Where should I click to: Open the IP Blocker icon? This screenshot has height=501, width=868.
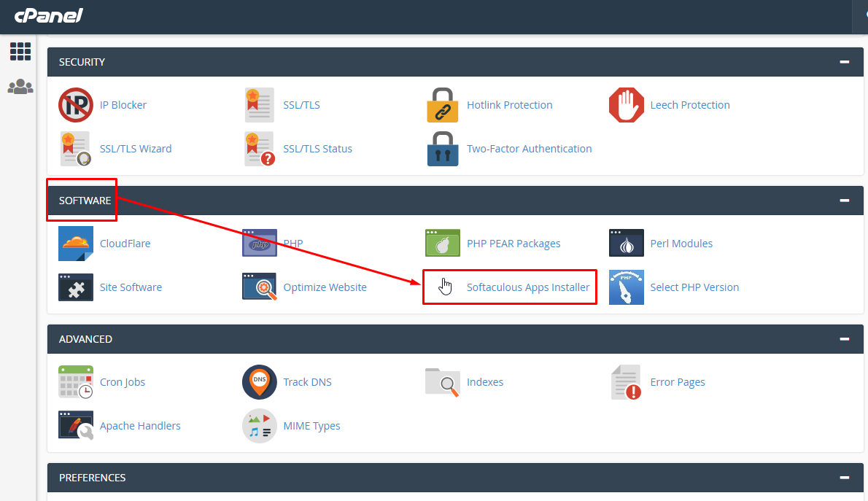click(76, 104)
